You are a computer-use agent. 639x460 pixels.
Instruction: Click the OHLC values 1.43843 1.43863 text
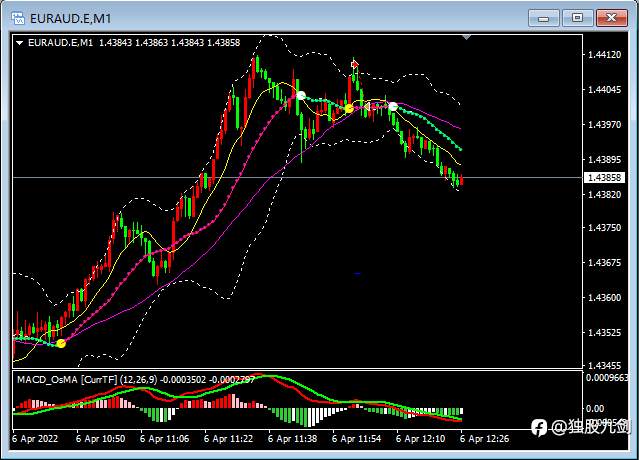click(x=134, y=43)
